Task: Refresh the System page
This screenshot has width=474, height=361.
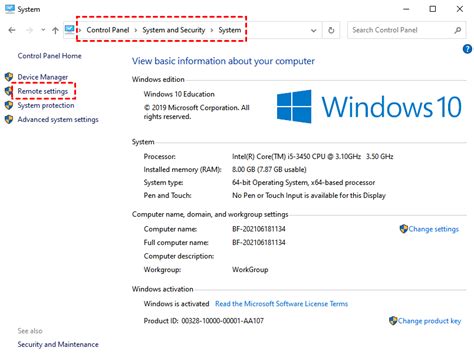Action: pos(331,30)
